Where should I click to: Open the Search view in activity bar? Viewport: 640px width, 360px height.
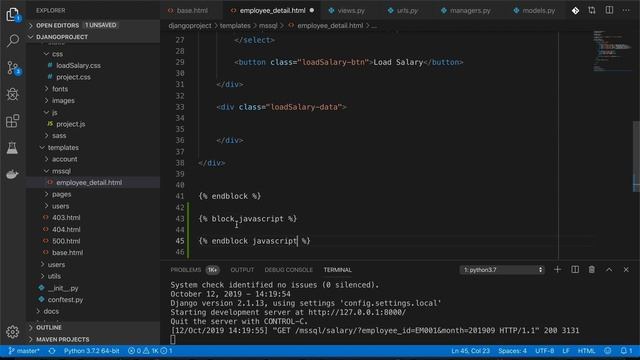pyautogui.click(x=13, y=40)
